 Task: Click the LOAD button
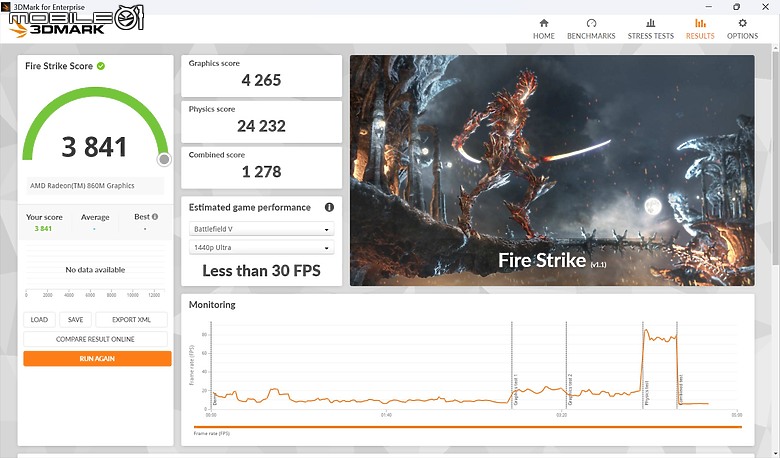click(x=39, y=320)
